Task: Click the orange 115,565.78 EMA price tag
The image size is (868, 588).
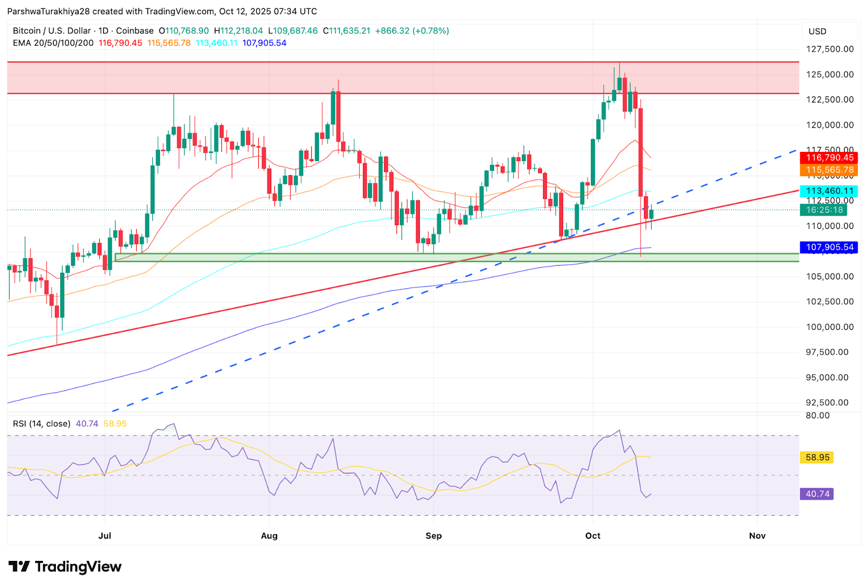Action: click(829, 170)
